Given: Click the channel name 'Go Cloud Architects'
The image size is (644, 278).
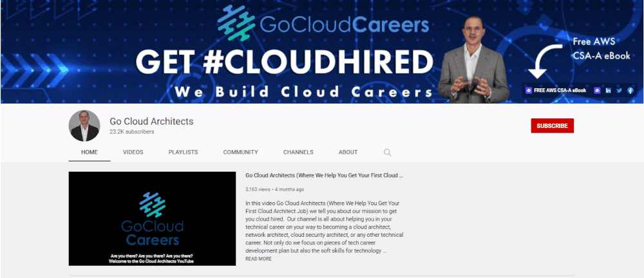Looking at the screenshot, I should pyautogui.click(x=151, y=122).
